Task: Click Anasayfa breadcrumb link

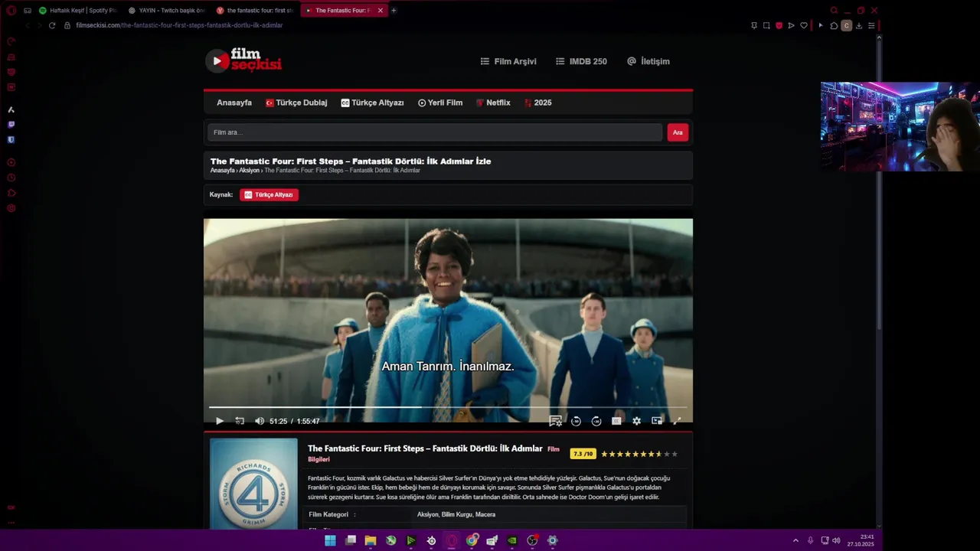Action: [222, 171]
